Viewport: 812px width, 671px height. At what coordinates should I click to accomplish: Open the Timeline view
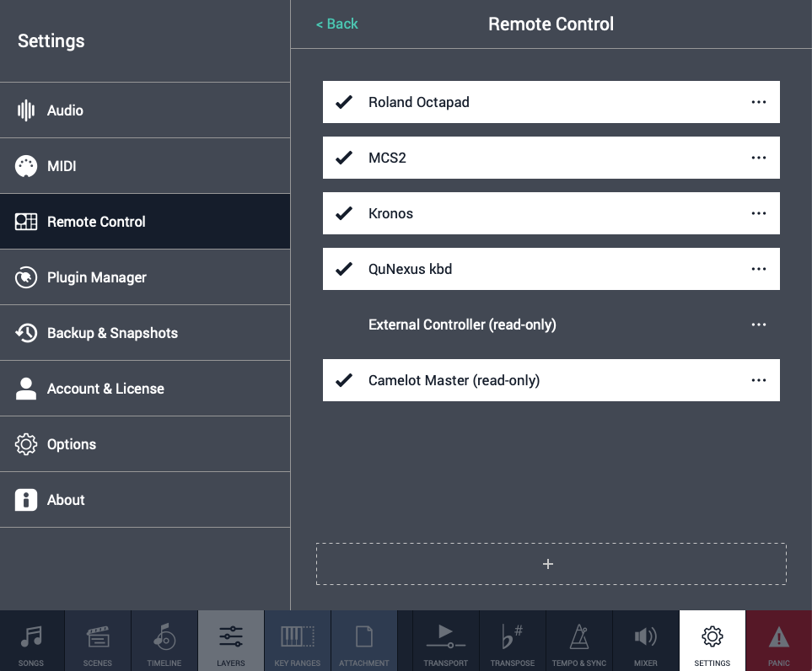[x=164, y=641]
